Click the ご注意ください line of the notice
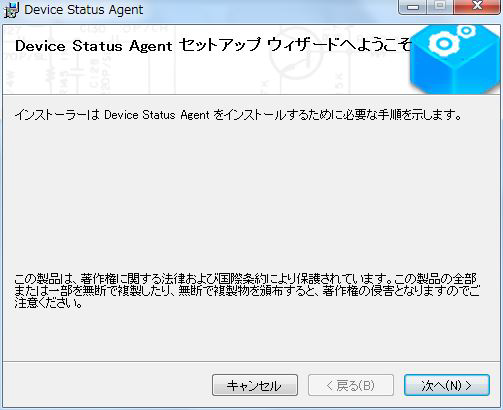The image size is (503, 410). (x=48, y=303)
